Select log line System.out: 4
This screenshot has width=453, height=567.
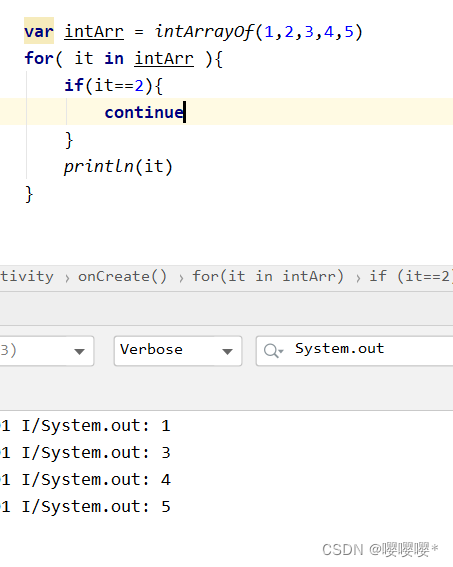[226, 480]
